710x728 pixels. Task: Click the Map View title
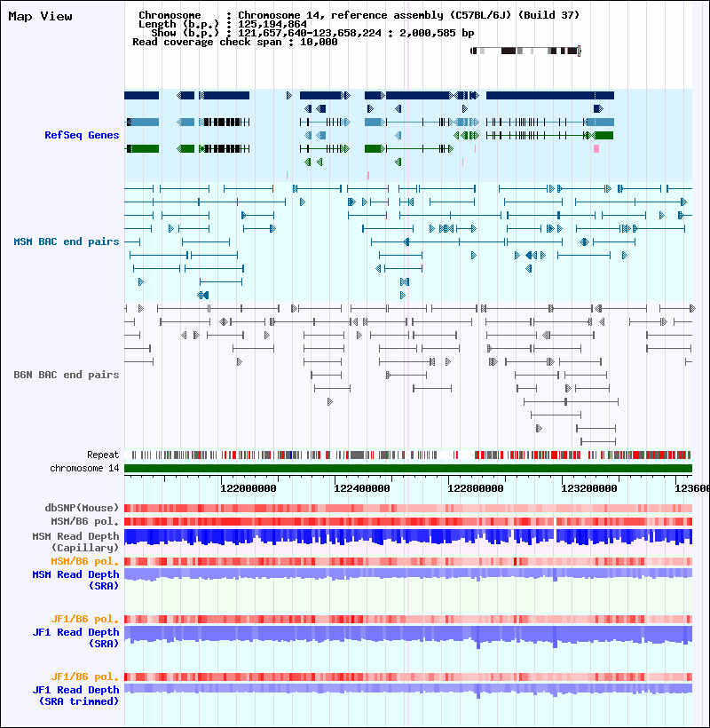(x=40, y=16)
